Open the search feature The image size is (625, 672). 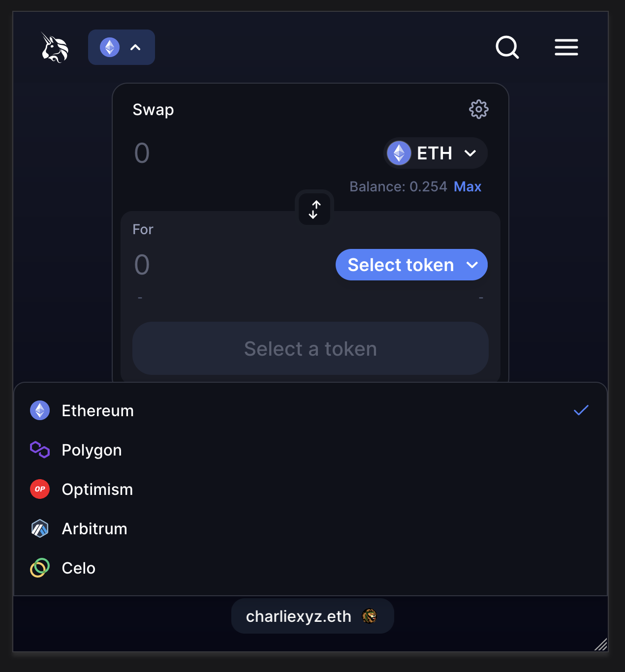click(x=507, y=47)
